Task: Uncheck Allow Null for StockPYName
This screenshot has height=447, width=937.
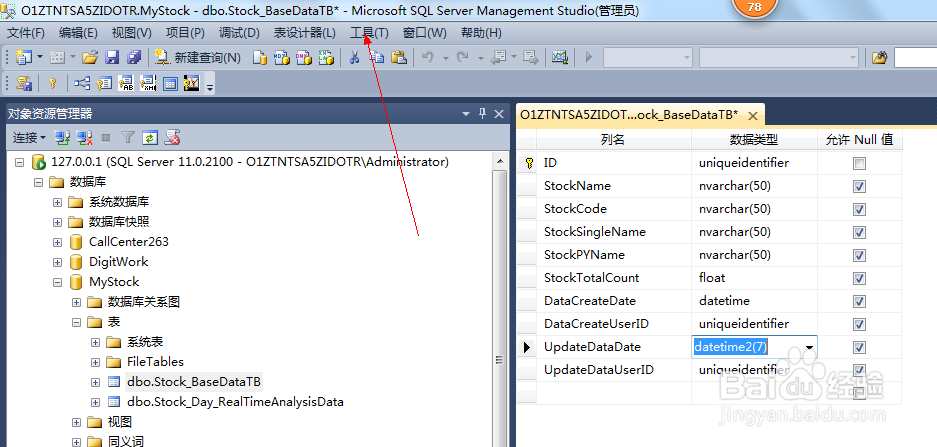Action: (x=859, y=255)
